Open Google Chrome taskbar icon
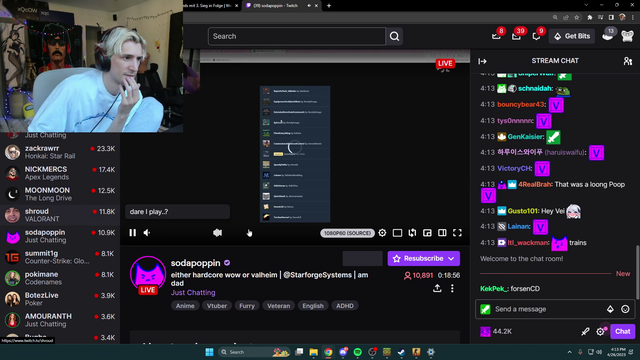Viewport: 640px width, 360px height. click(328, 352)
